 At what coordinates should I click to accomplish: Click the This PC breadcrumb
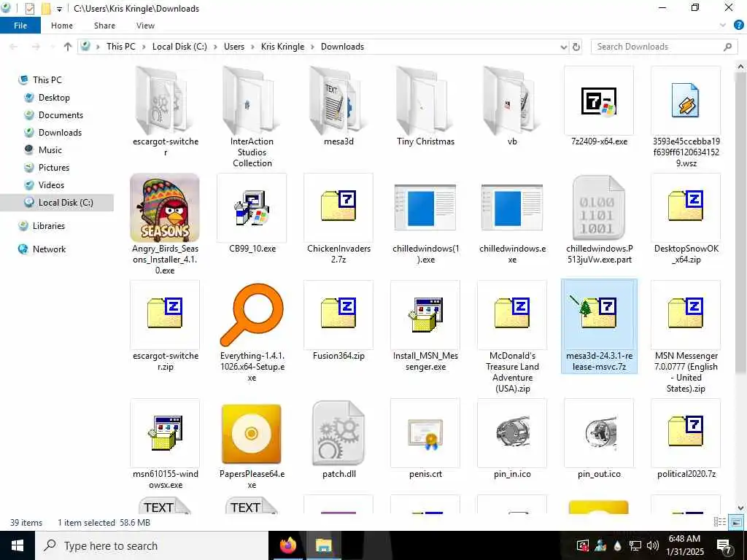[x=120, y=47]
